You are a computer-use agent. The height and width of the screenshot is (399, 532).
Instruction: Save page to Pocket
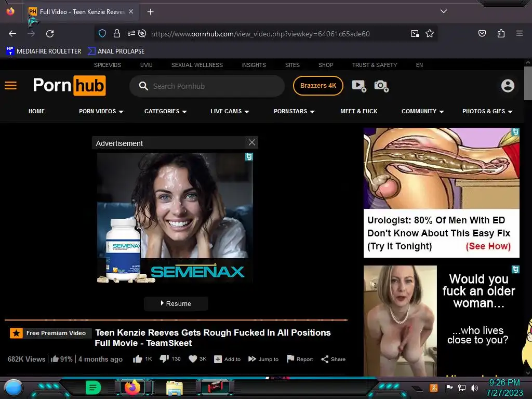coord(482,33)
